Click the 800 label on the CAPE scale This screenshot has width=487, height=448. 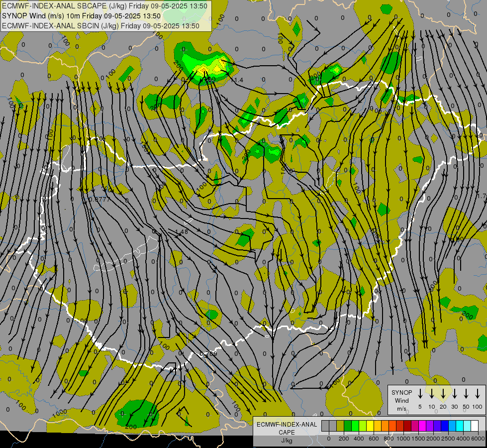pos(389,439)
